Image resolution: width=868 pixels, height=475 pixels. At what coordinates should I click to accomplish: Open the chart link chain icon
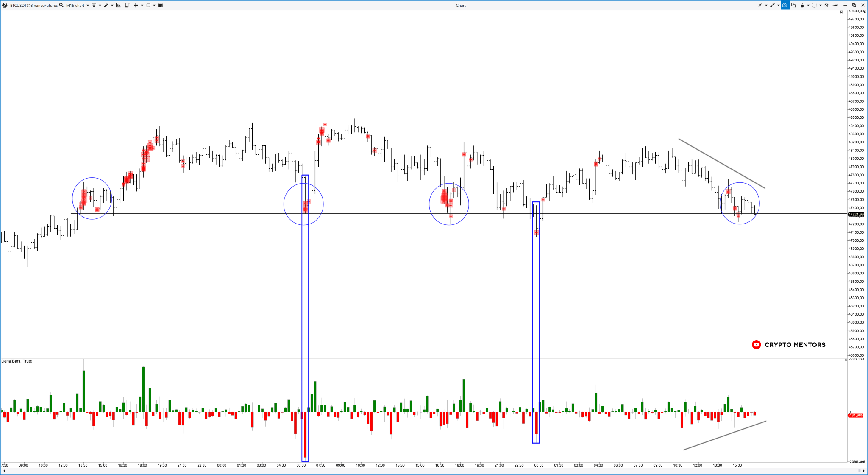pos(772,5)
